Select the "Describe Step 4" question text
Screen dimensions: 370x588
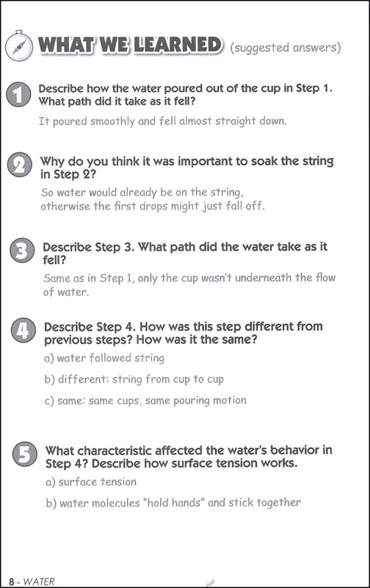tap(184, 333)
